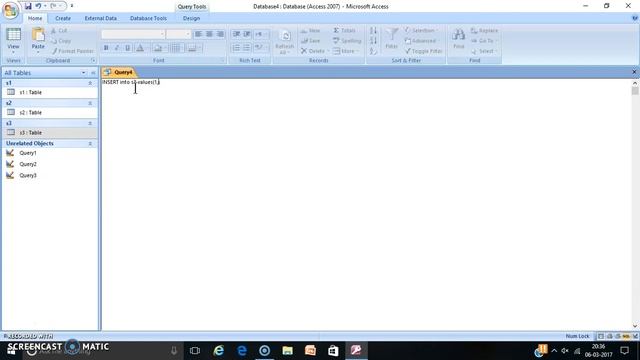
Task: Switch to the Create ribbon tab
Action: 63,18
